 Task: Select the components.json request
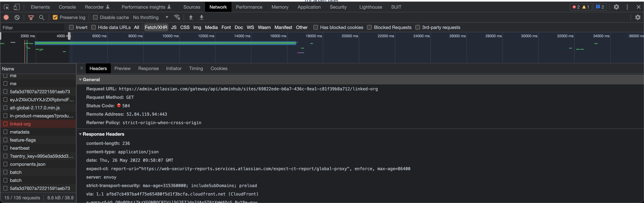click(38, 164)
